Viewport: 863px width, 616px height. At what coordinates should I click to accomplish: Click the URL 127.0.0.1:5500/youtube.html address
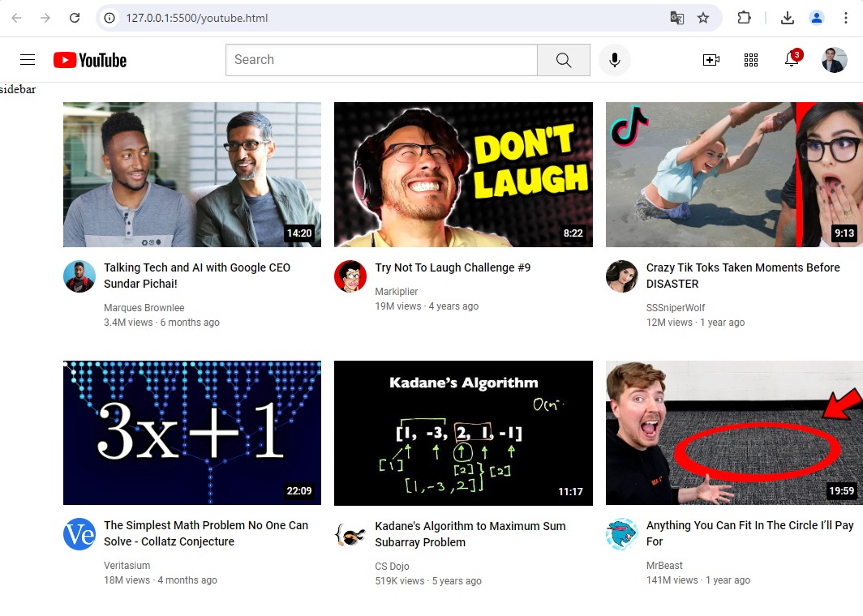click(196, 18)
